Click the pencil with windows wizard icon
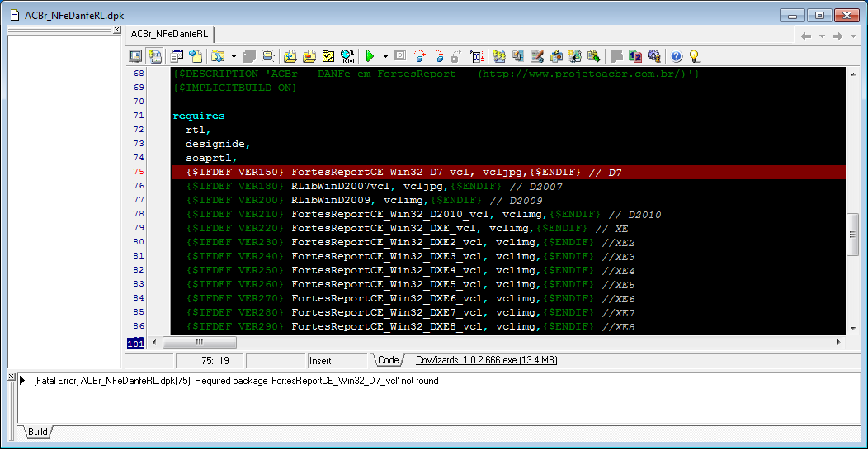 click(x=518, y=56)
